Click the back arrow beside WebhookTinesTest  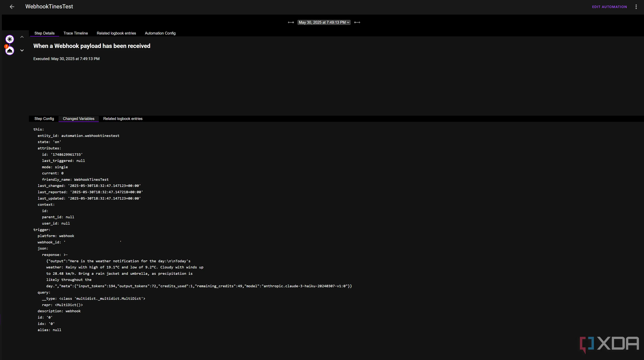click(x=12, y=7)
